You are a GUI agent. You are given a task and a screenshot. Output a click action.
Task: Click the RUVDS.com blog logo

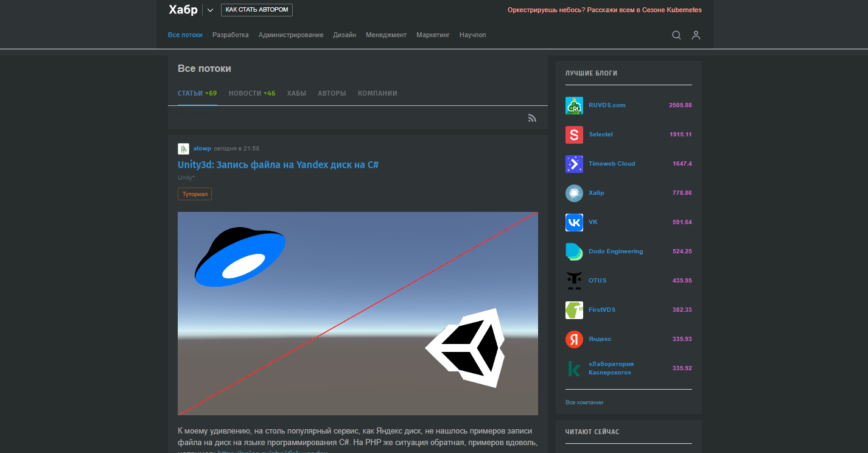574,105
